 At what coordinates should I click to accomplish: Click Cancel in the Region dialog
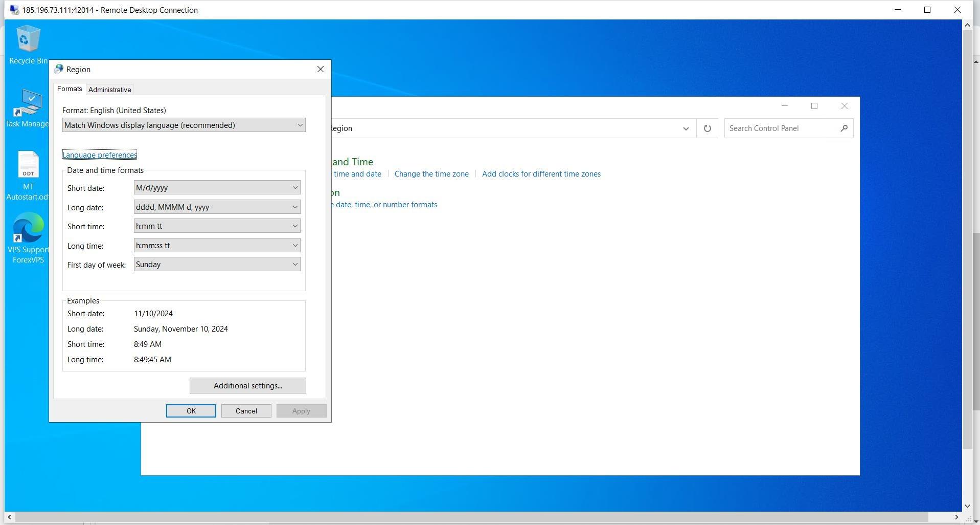pos(246,411)
